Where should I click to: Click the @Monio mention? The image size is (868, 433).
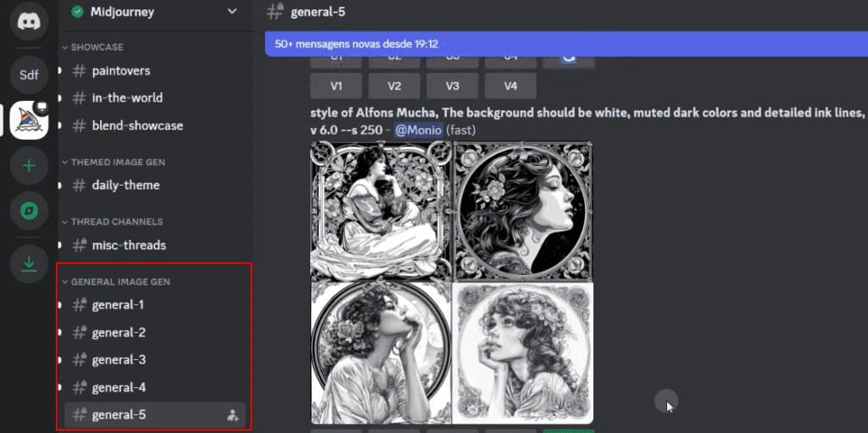click(418, 130)
